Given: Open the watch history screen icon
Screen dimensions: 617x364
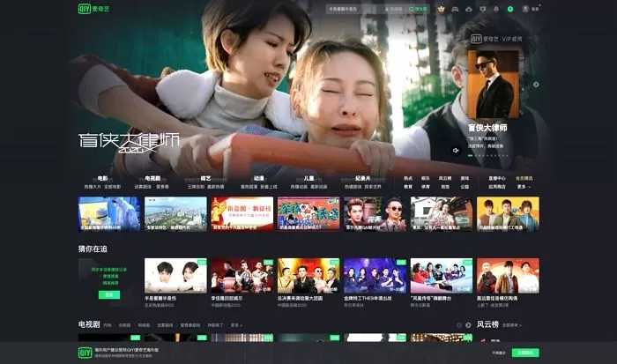Looking at the screenshot, I should pos(483,9).
